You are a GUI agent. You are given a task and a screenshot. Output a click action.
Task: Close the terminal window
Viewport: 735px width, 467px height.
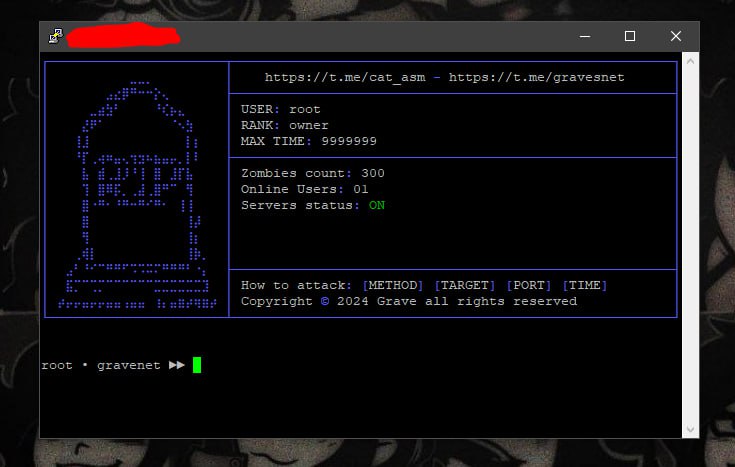[x=676, y=36]
